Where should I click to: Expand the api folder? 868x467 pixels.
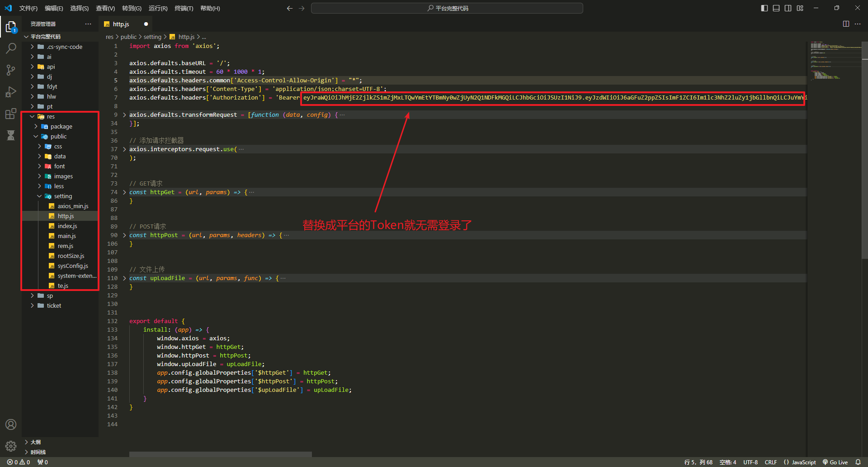(x=60, y=67)
